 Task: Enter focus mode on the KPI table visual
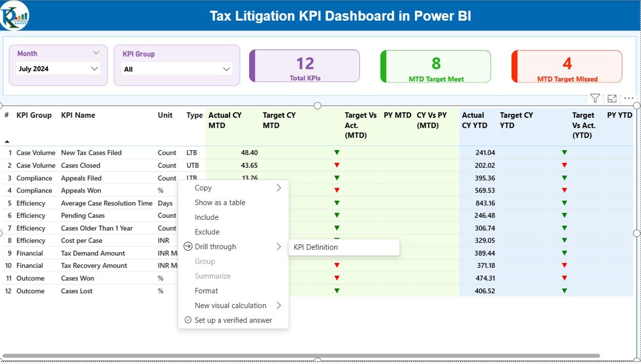pyautogui.click(x=612, y=98)
